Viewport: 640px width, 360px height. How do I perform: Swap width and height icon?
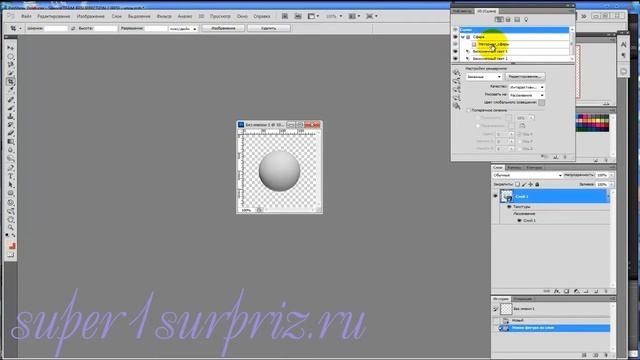(73, 28)
